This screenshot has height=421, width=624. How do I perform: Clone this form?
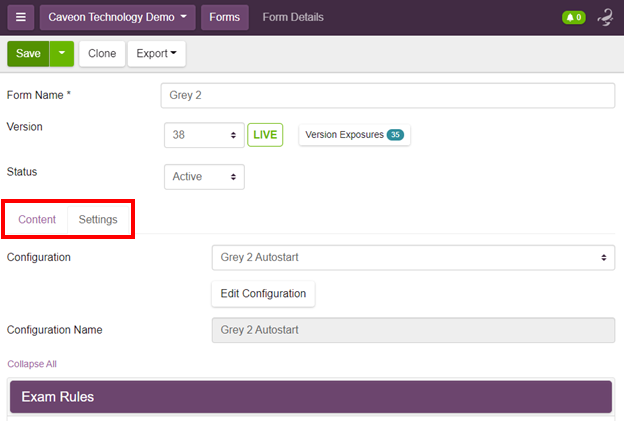tap(102, 53)
